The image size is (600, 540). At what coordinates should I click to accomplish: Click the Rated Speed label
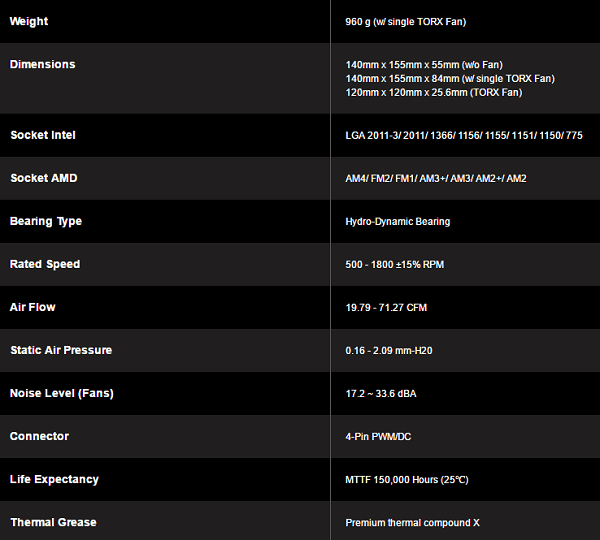point(45,264)
